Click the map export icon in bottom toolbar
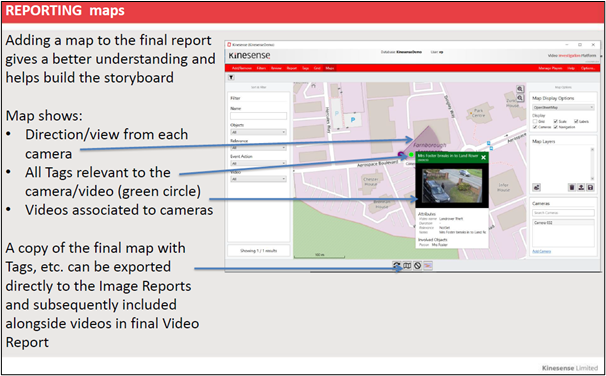This screenshot has height=376, width=606. 407,265
